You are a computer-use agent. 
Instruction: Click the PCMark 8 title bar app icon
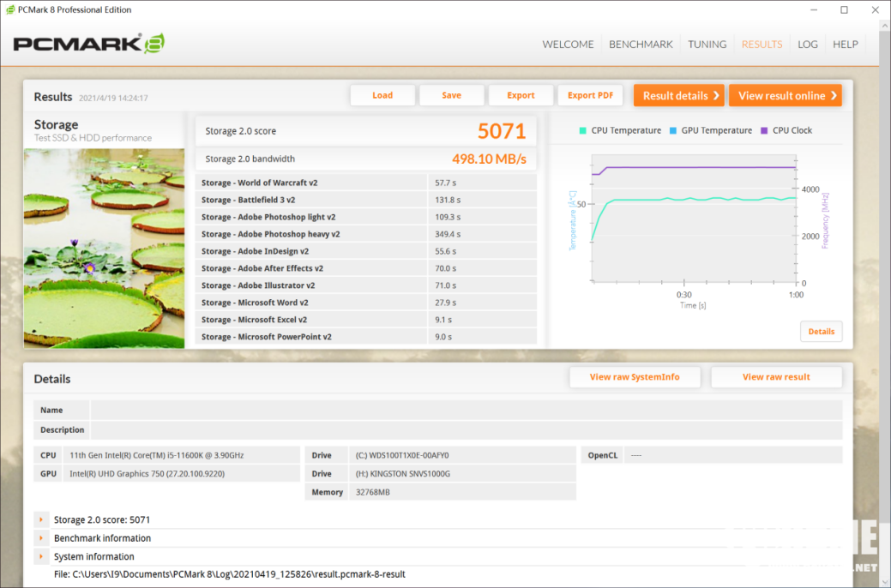click(9, 9)
